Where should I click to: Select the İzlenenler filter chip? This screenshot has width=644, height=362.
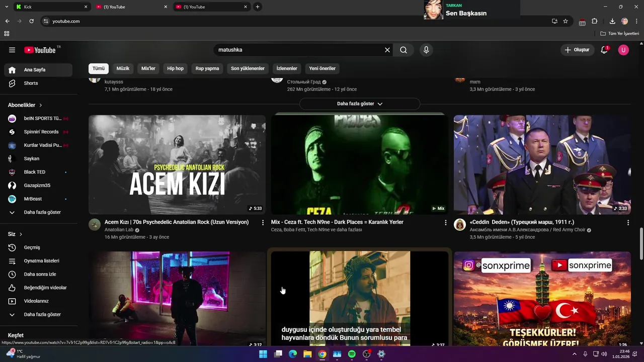coord(287,68)
